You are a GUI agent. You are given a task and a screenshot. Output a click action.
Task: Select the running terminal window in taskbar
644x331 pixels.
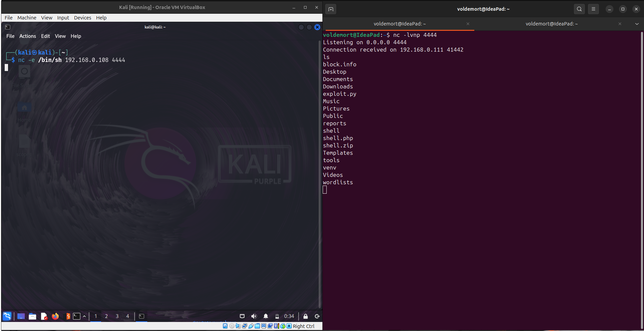[x=142, y=316]
